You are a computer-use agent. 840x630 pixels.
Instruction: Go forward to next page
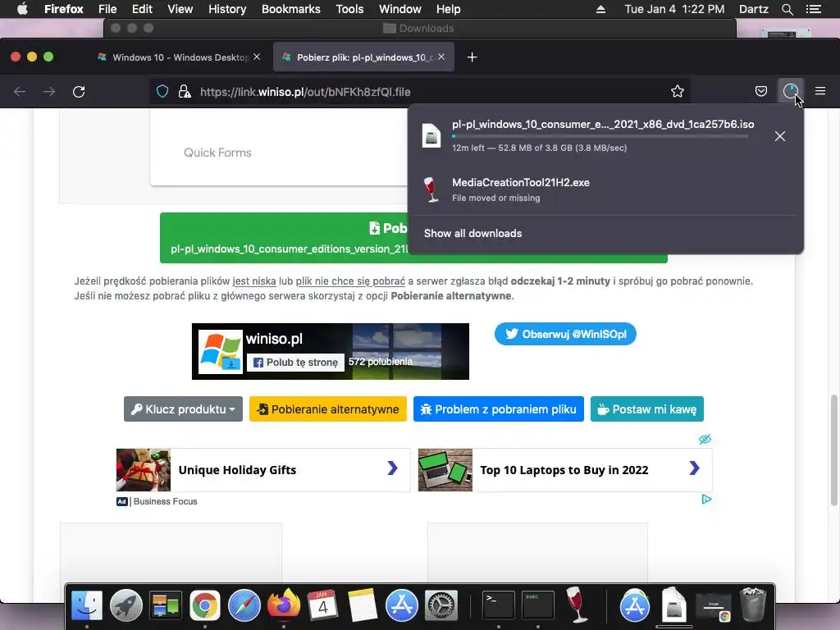coord(49,92)
